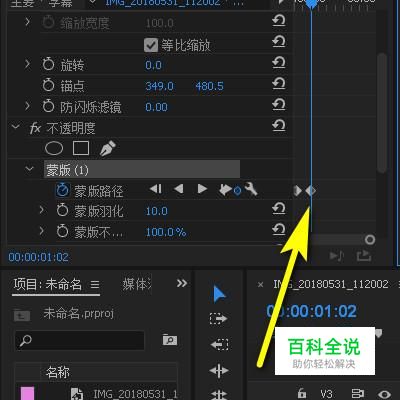Click anchor point Y value 480.5

(x=209, y=86)
